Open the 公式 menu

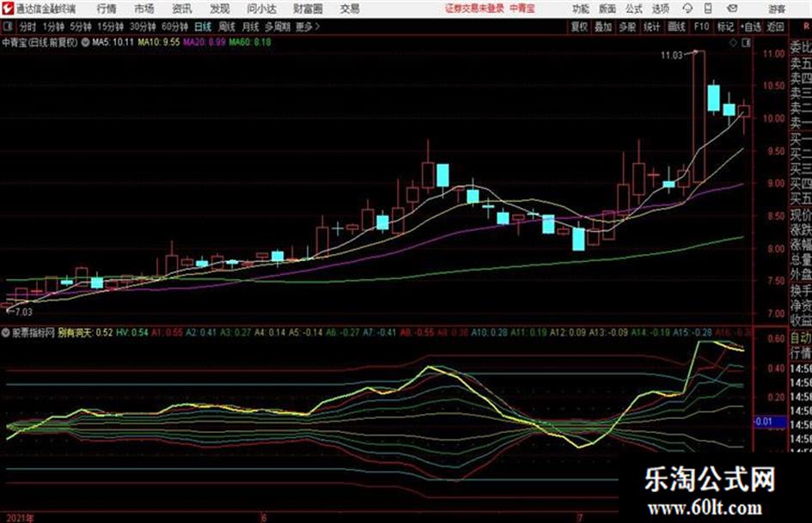634,9
